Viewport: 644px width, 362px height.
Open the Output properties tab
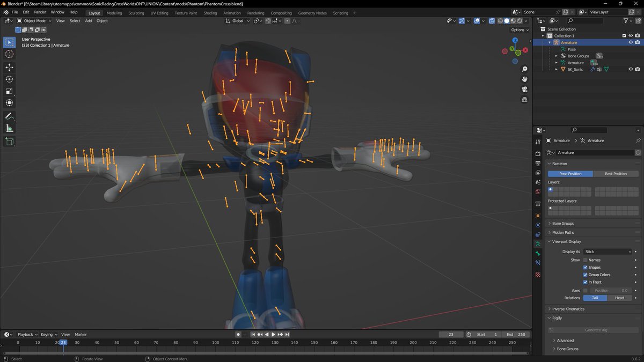click(538, 163)
